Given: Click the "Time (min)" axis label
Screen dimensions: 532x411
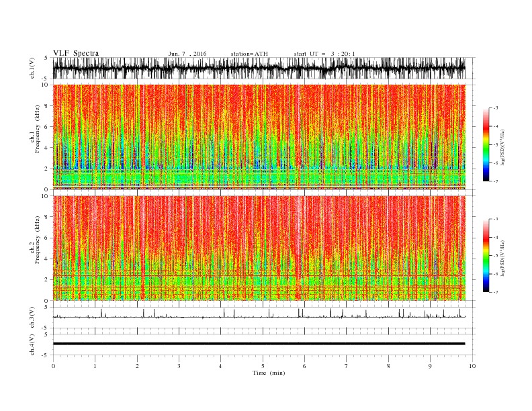Looking at the screenshot, I should point(269,373).
